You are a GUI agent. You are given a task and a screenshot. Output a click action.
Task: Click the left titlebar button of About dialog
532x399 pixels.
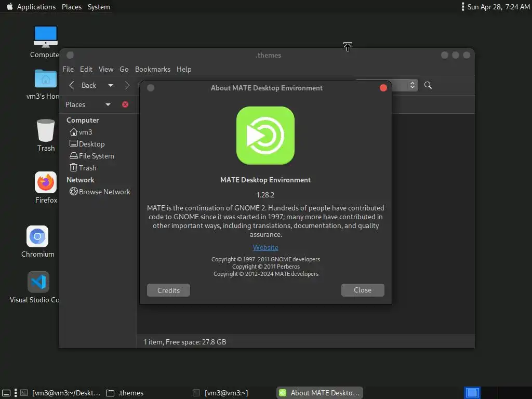(x=151, y=88)
